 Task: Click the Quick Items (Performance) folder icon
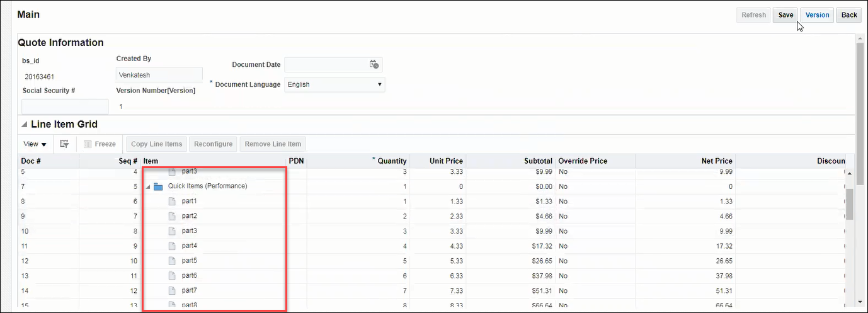tap(158, 186)
